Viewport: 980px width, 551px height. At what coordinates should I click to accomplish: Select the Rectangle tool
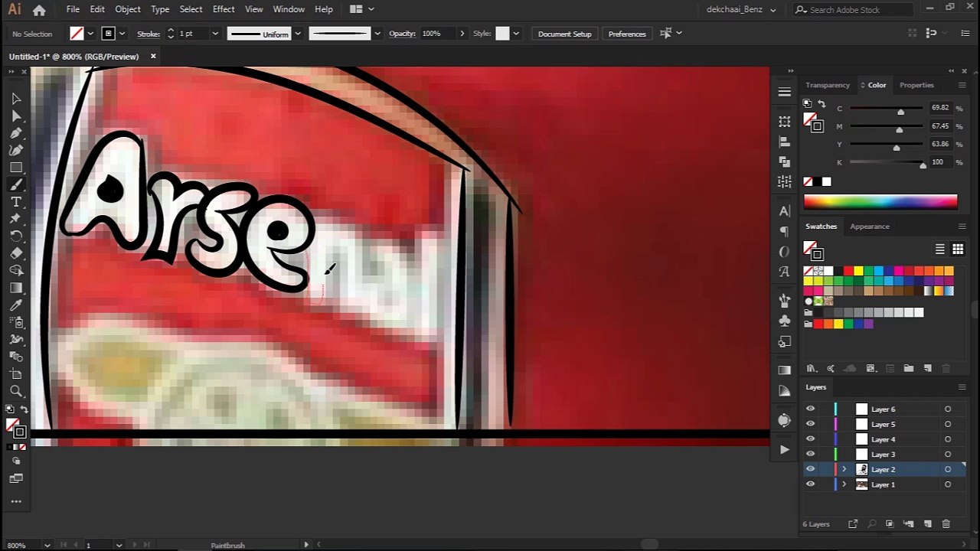point(16,168)
